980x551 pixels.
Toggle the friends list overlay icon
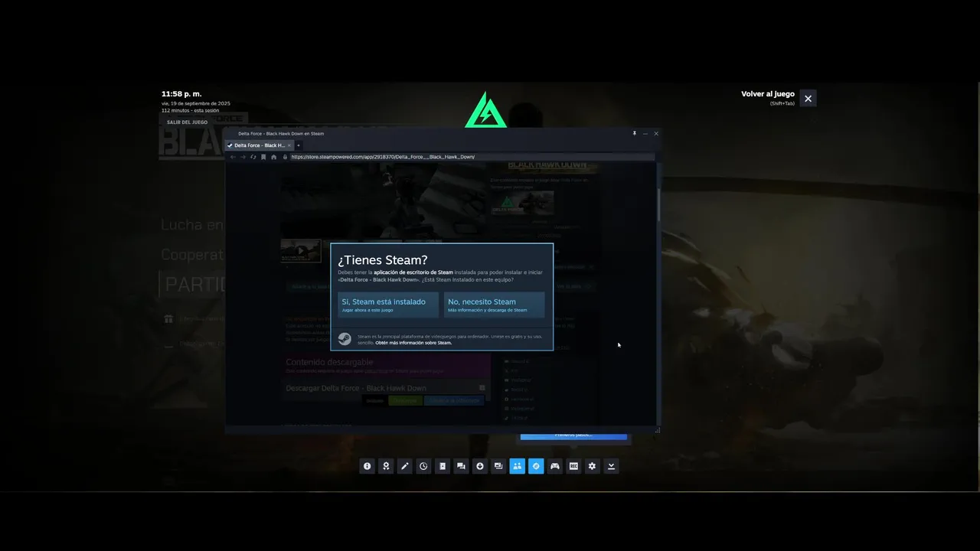point(518,466)
